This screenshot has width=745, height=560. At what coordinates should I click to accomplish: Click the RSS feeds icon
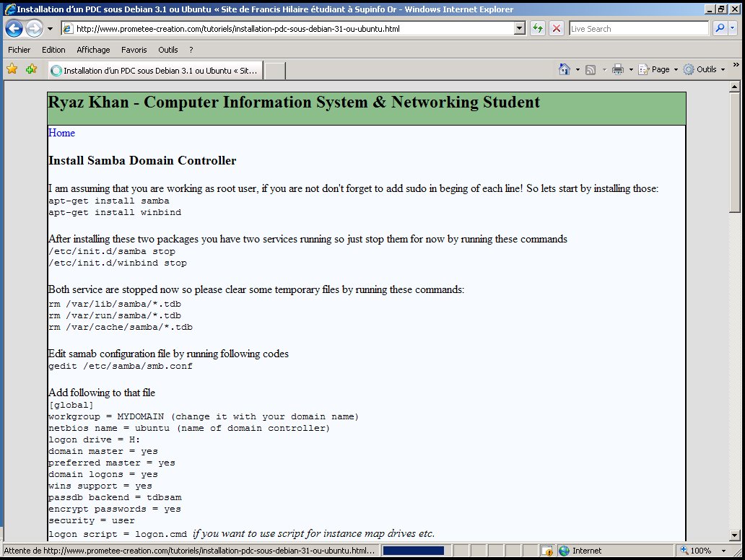click(x=591, y=70)
